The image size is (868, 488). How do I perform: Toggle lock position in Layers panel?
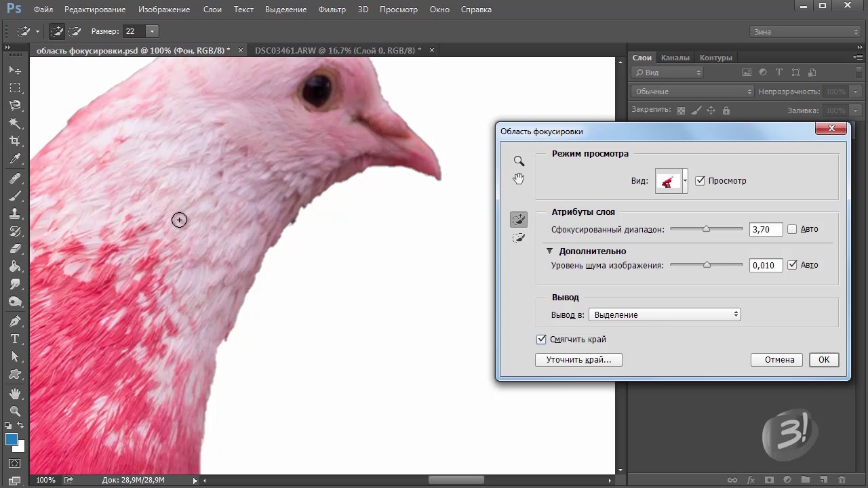tap(711, 110)
